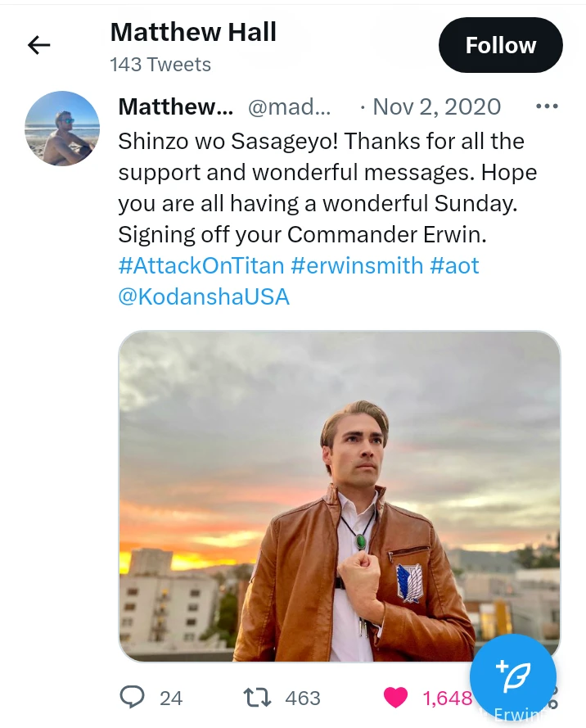
Task: Go back using the left arrow
Action: click(38, 45)
